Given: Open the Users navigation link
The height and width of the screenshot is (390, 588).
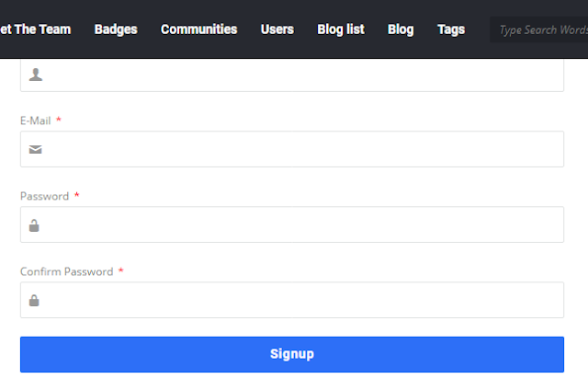Looking at the screenshot, I should [277, 29].
